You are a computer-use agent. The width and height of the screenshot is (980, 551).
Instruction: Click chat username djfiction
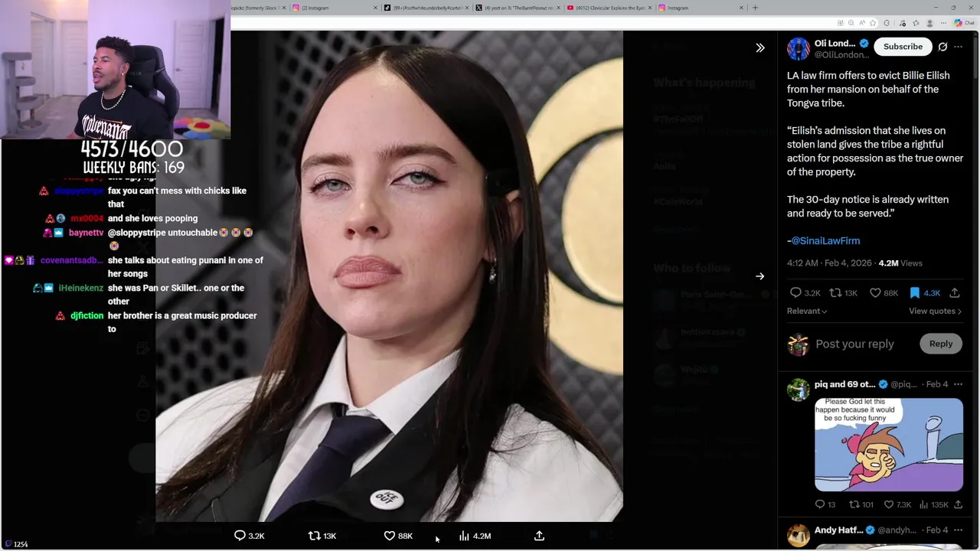87,315
